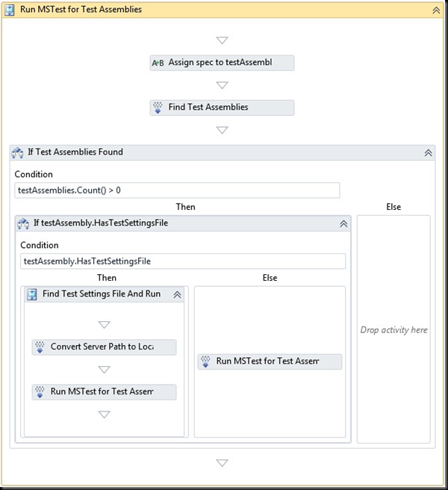The image size is (448, 490).
Task: Click the drop arrow above Assign spec activity
Action: pyautogui.click(x=222, y=40)
